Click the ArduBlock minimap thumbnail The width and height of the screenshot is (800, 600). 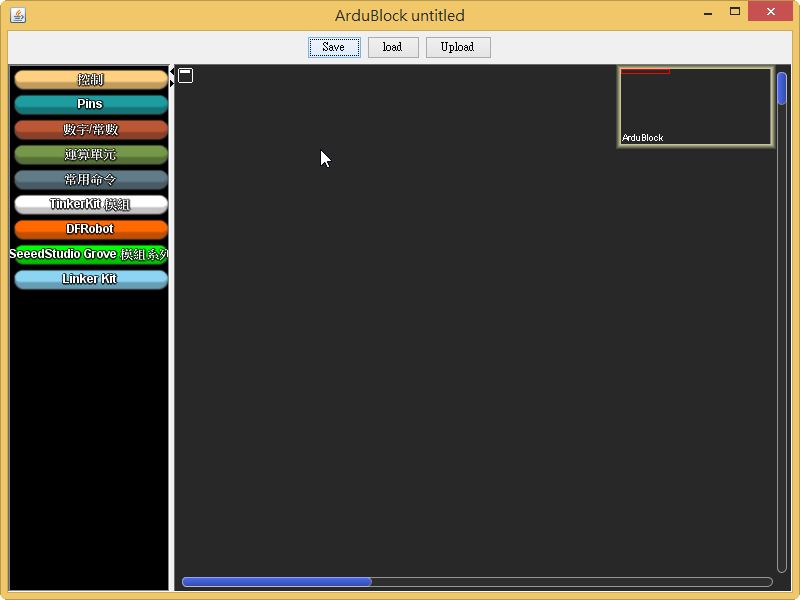click(696, 107)
